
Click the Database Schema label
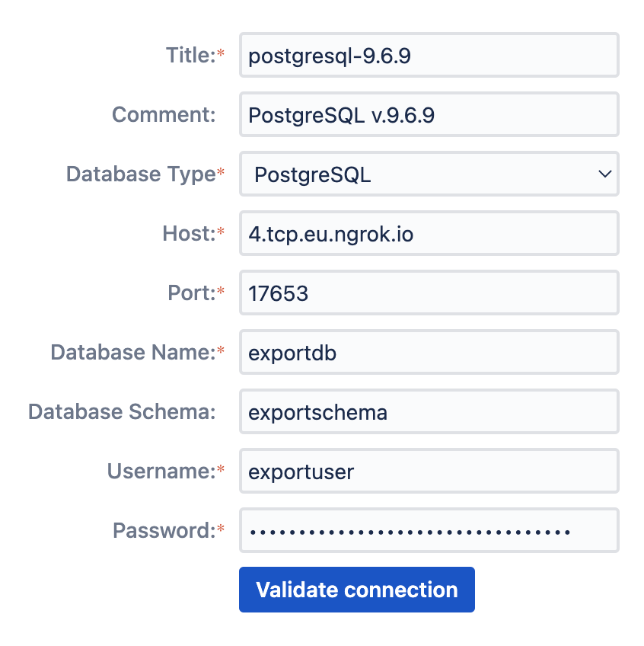(122, 412)
